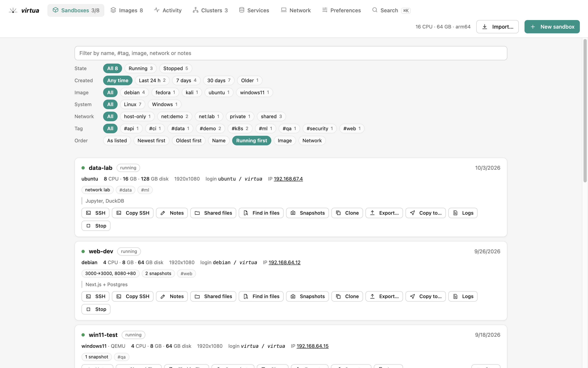Stop the data-lab sandbox
This screenshot has width=588, height=368.
pyautogui.click(x=96, y=226)
